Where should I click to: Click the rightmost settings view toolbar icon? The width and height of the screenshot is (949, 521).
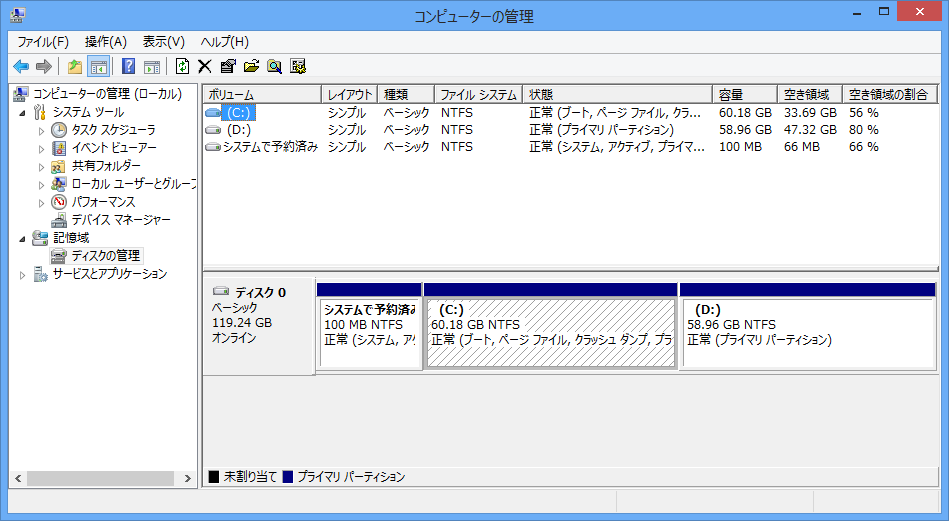[x=298, y=67]
